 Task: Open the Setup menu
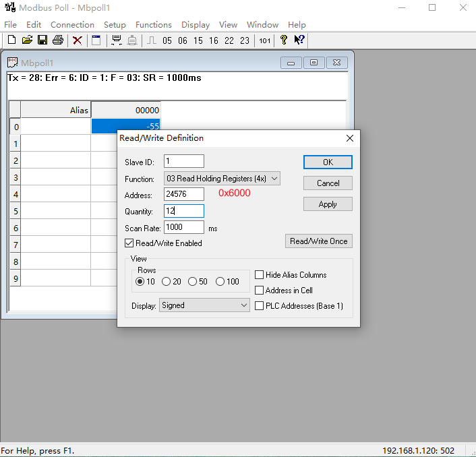tap(115, 24)
